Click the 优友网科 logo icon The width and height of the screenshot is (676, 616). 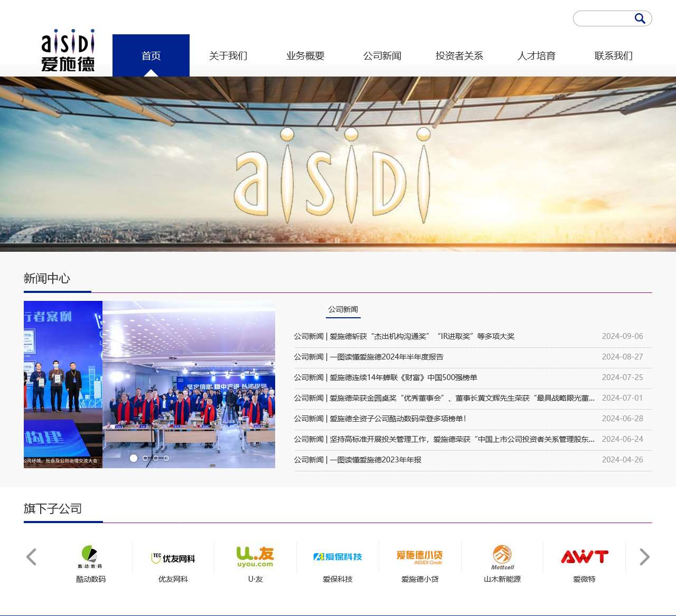click(x=173, y=558)
